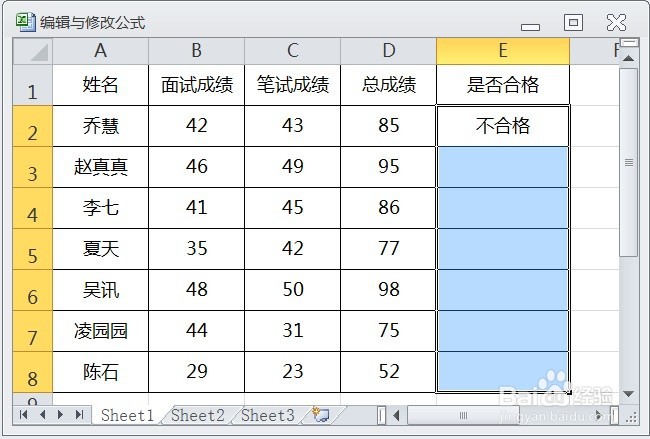Click header cell 笔试成绩
Viewport: 650px width, 439px height.
(293, 85)
